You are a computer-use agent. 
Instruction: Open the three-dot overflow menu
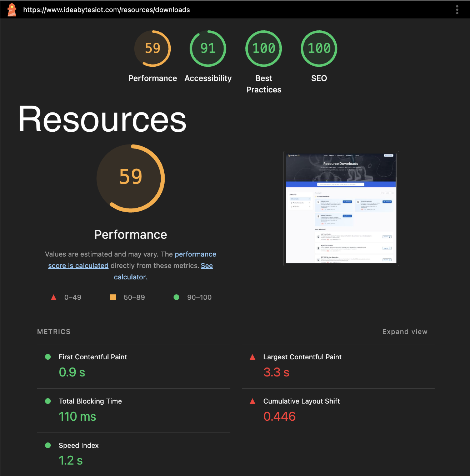pyautogui.click(x=457, y=10)
